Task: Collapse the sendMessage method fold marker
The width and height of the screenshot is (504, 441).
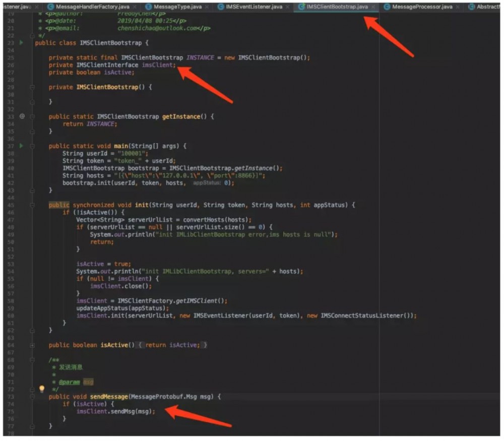Action: [32, 397]
